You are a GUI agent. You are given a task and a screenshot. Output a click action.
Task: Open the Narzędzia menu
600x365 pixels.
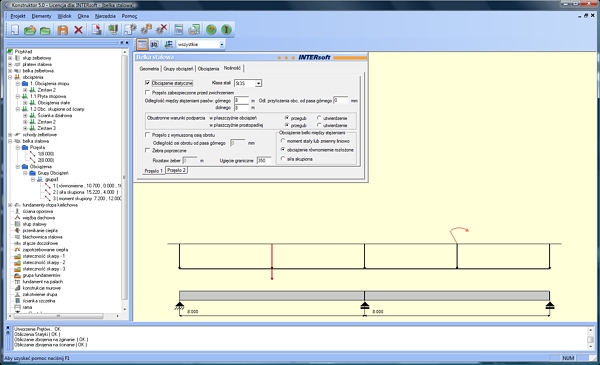point(105,16)
